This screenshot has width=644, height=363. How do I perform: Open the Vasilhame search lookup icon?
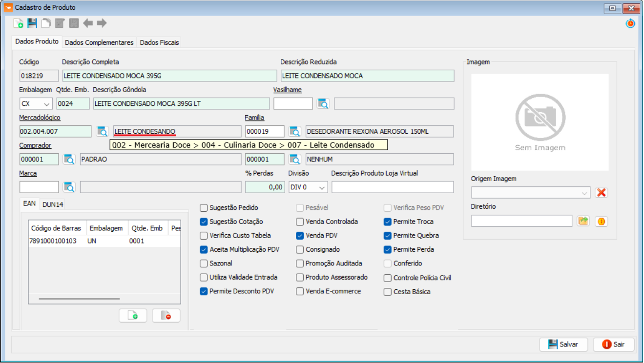coord(323,103)
